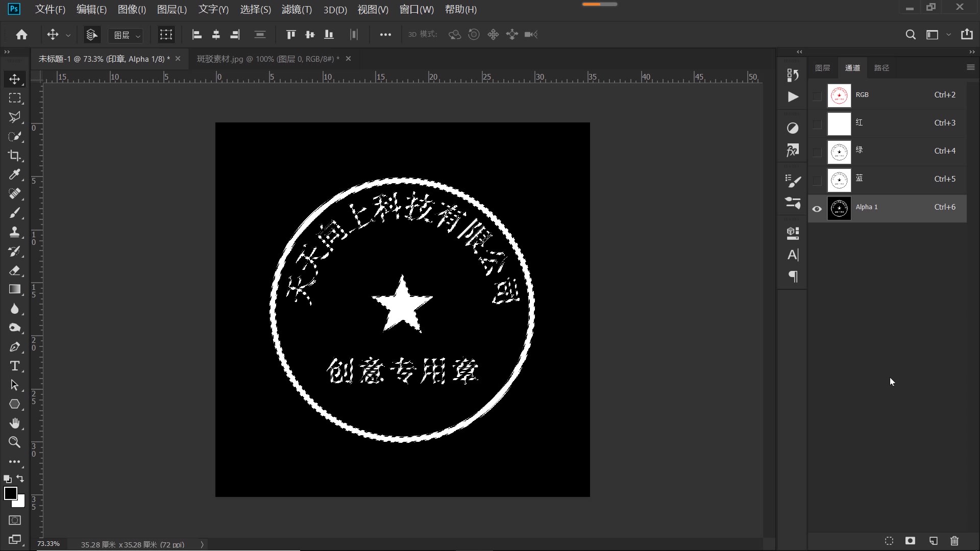Select the Crop tool
This screenshot has width=980, height=551.
click(x=15, y=156)
